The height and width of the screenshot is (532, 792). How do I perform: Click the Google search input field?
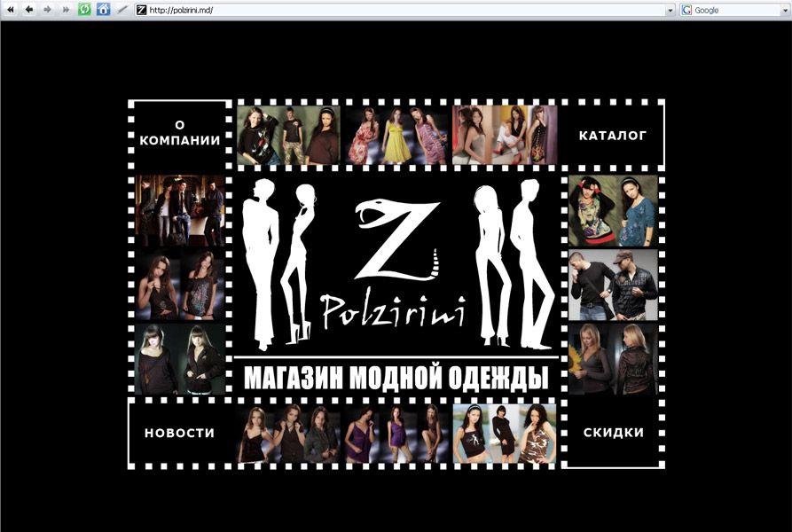(737, 10)
